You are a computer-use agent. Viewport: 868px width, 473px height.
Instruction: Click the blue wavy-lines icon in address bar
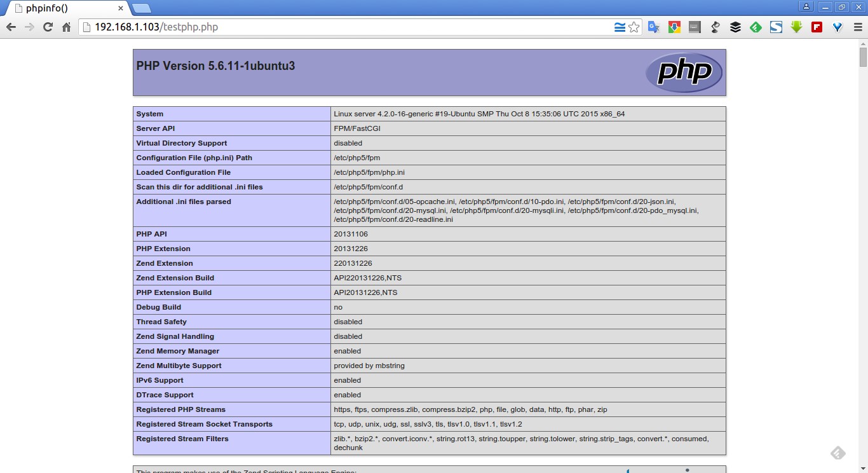620,27
